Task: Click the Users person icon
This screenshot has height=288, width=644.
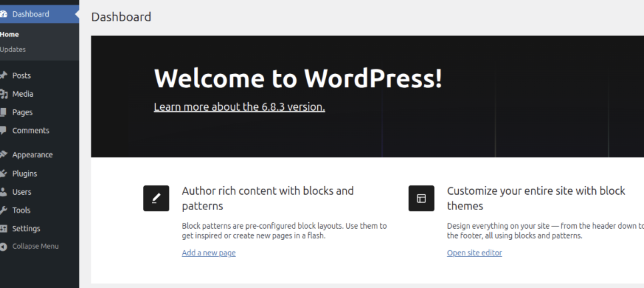Action: click(3, 192)
